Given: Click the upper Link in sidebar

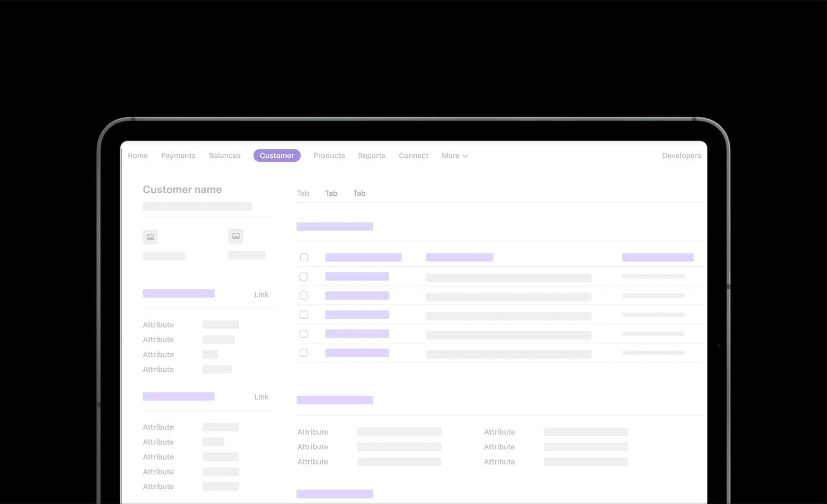Looking at the screenshot, I should click(261, 294).
